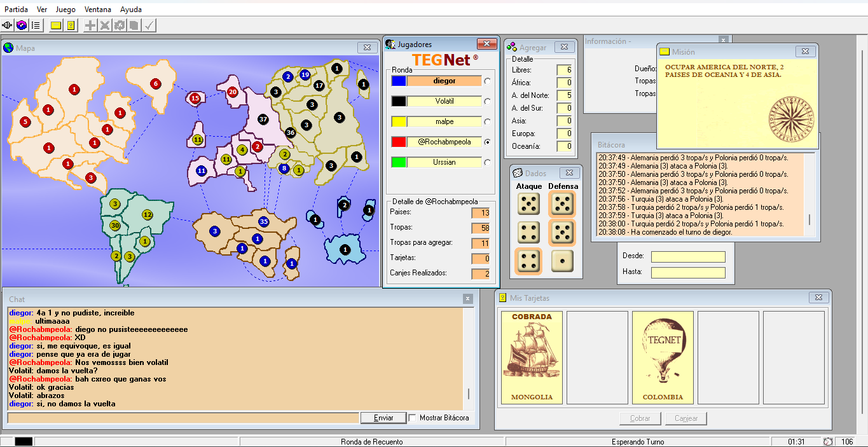Show mission via yellow card toolbar icon
The height and width of the screenshot is (447, 868).
[x=56, y=25]
